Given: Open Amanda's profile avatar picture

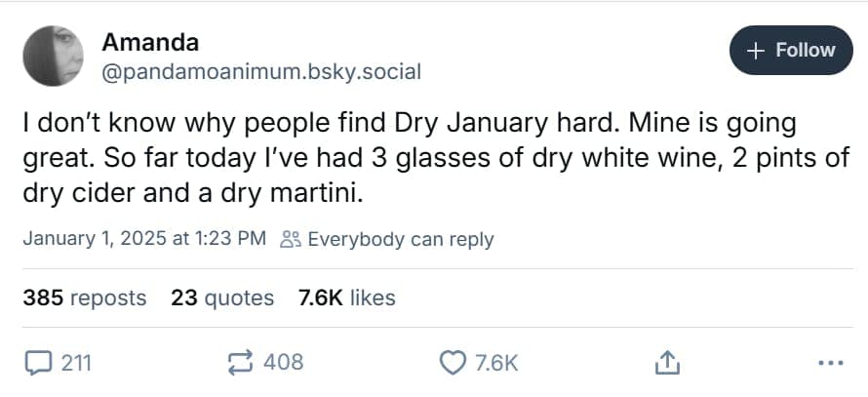Looking at the screenshot, I should click(x=54, y=56).
